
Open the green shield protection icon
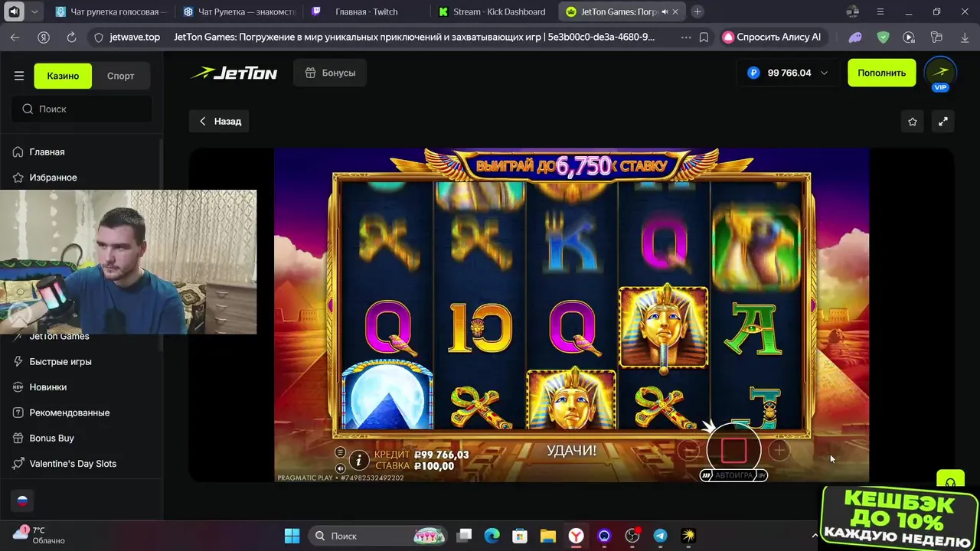[x=883, y=37]
